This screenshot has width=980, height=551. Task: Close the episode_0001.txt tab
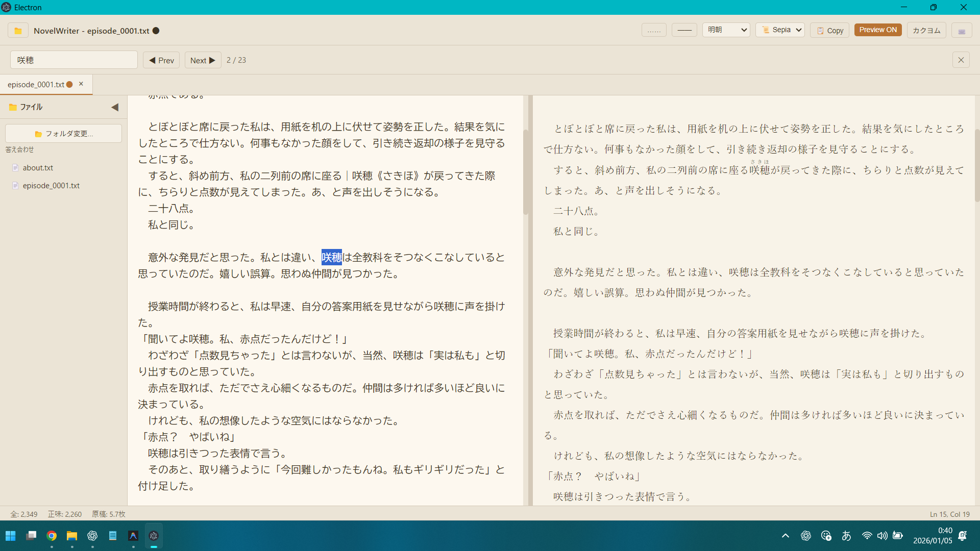[81, 84]
